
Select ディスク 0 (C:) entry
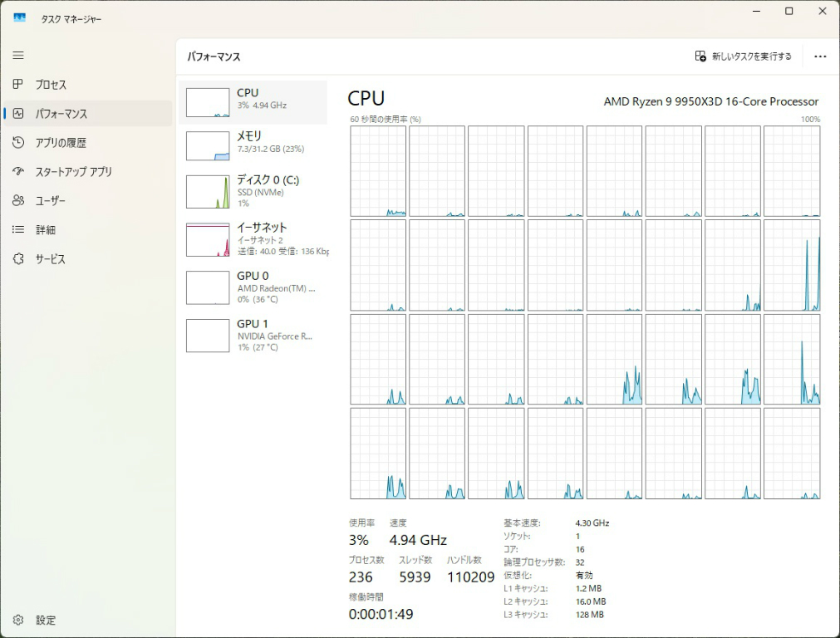pyautogui.click(x=253, y=191)
